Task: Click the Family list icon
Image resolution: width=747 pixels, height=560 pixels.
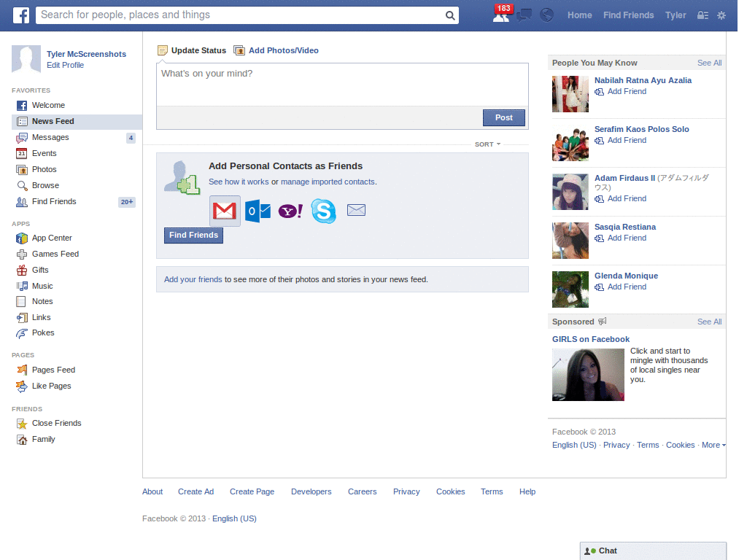Action: point(21,440)
